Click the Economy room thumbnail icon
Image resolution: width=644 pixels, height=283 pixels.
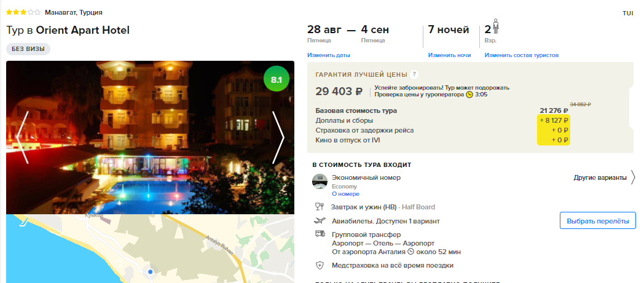320,181
